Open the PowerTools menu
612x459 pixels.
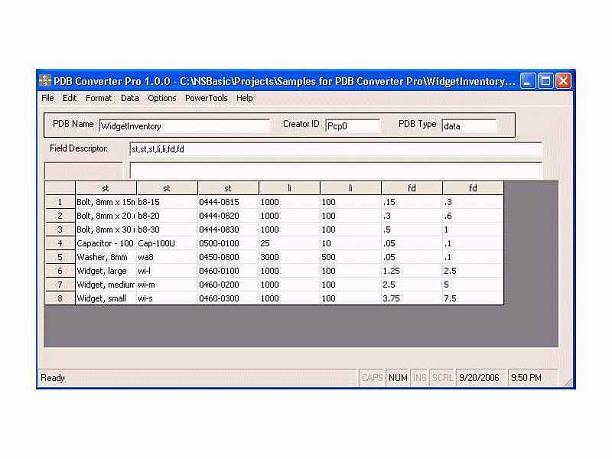206,98
